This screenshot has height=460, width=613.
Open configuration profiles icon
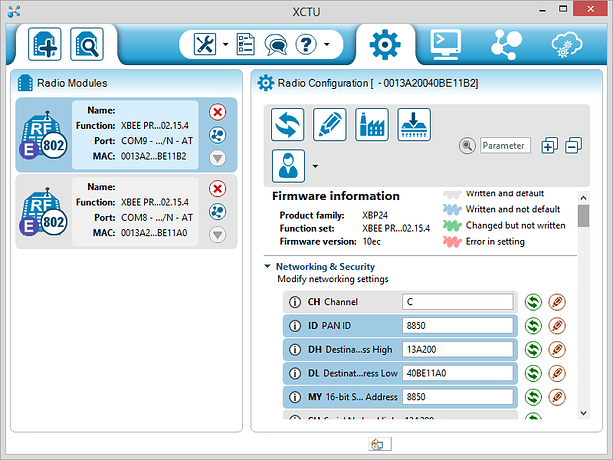(x=288, y=166)
